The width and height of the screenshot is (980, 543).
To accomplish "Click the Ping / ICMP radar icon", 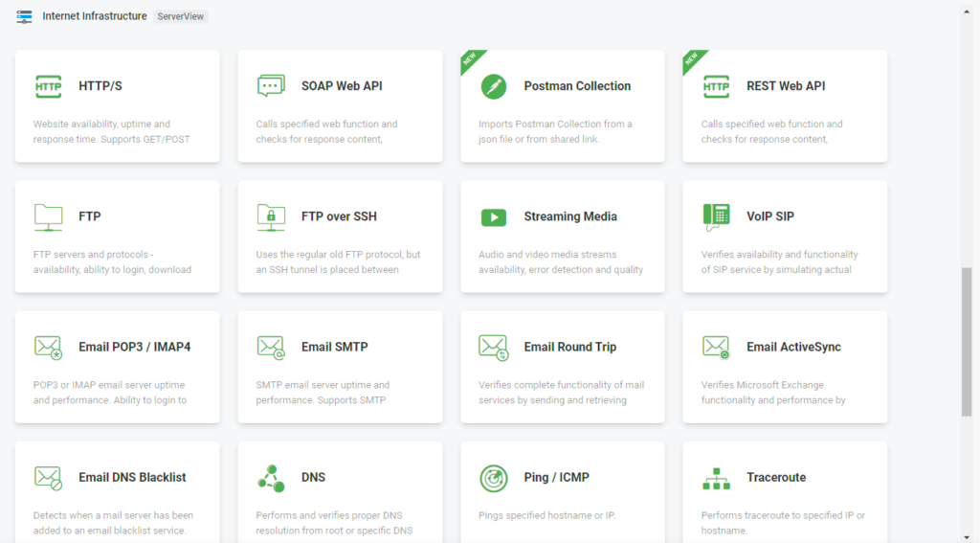I will (x=493, y=479).
